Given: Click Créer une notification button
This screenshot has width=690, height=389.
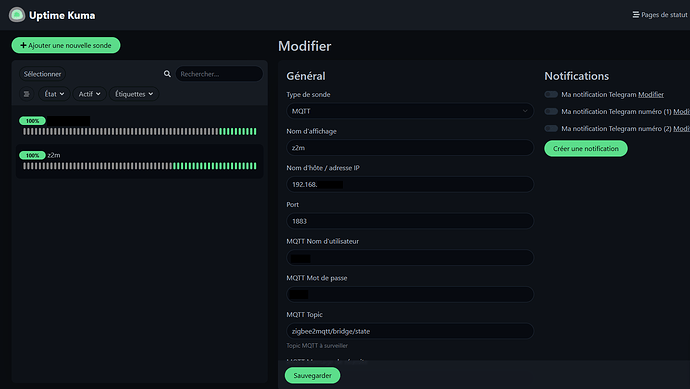Looking at the screenshot, I should [x=586, y=149].
